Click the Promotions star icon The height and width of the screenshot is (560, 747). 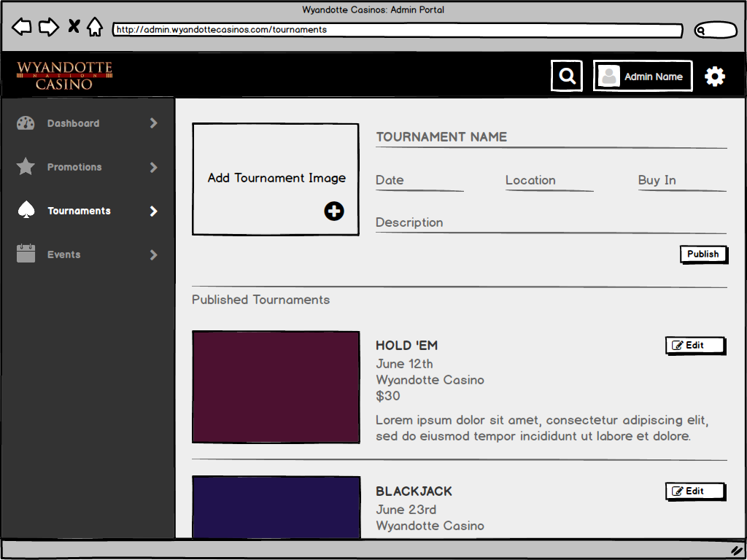click(x=26, y=167)
